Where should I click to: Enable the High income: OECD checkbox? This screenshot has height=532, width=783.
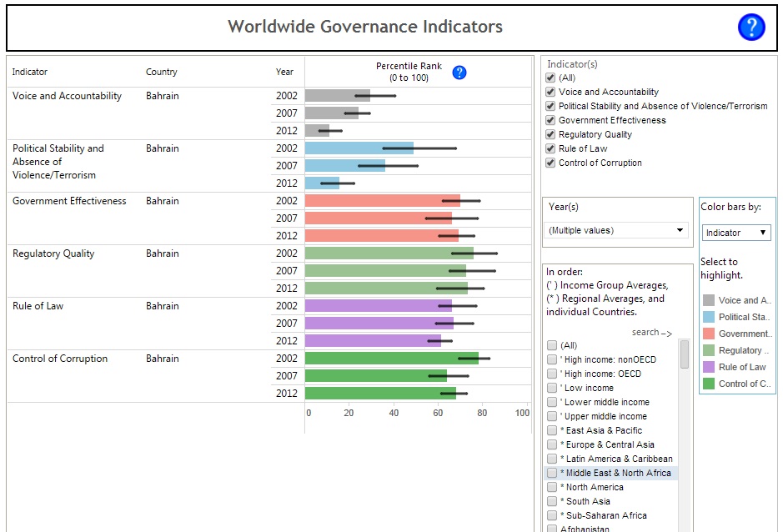pyautogui.click(x=552, y=374)
